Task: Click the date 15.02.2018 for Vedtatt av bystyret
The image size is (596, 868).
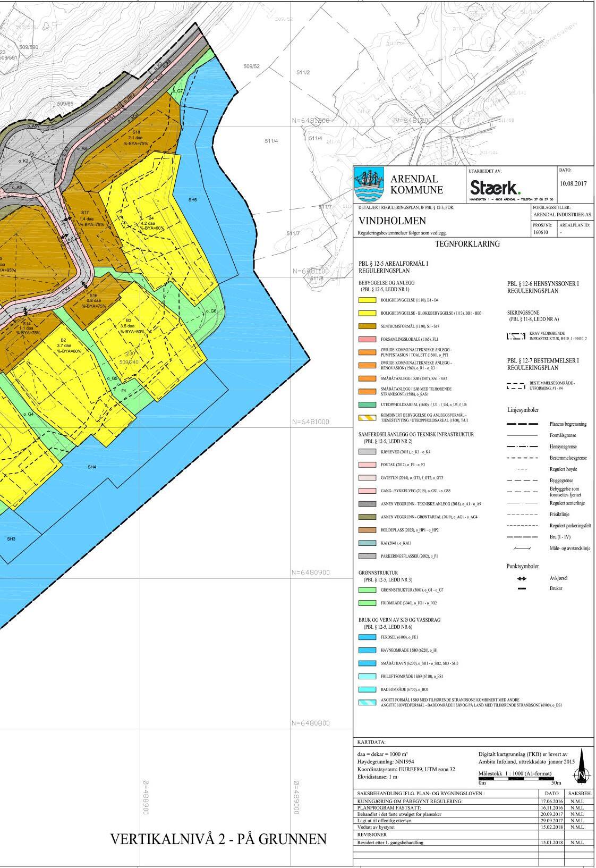Action: 551,827
